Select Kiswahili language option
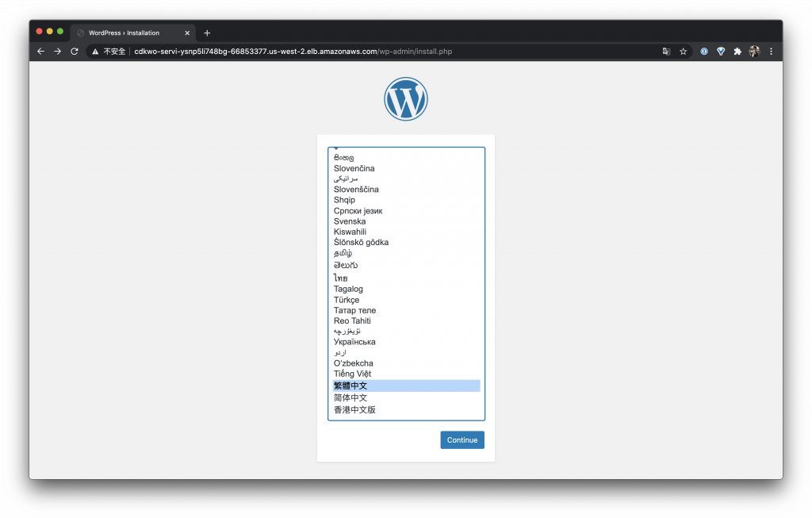Image resolution: width=812 pixels, height=518 pixels. 406,232
